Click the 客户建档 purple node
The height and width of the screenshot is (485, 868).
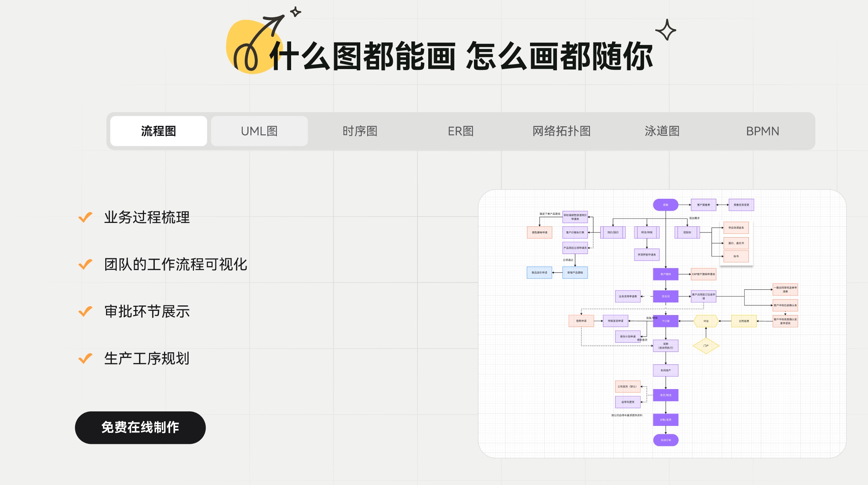666,274
